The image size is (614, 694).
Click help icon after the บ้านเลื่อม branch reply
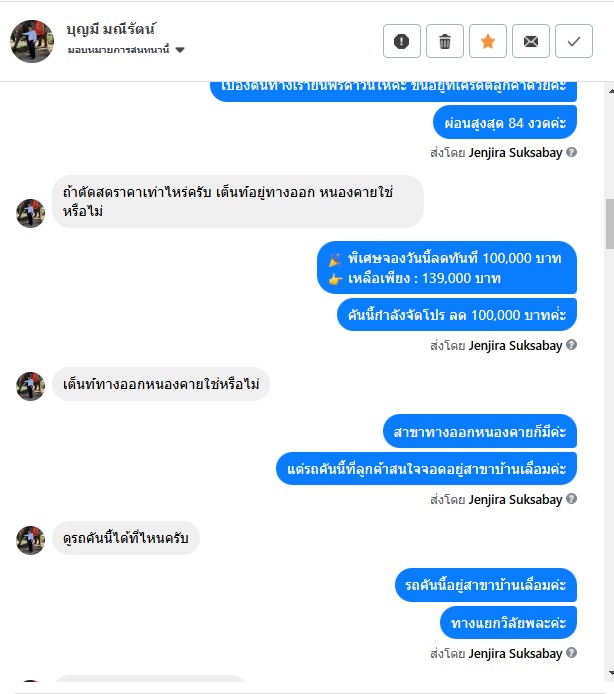tap(572, 499)
